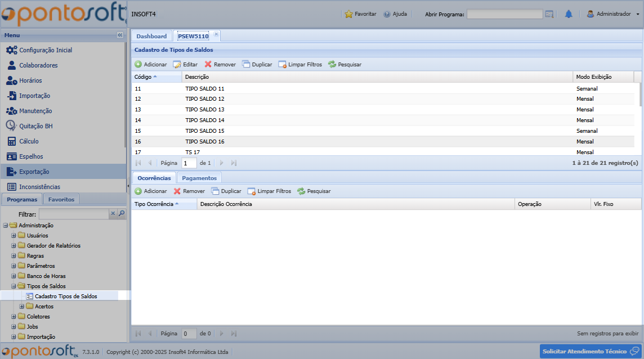Expand the Usuários tree folder
The width and height of the screenshot is (644, 359).
[14, 235]
